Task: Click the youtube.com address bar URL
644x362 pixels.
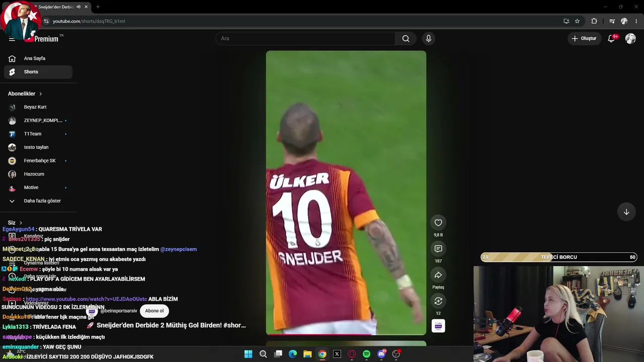Action: point(89,21)
